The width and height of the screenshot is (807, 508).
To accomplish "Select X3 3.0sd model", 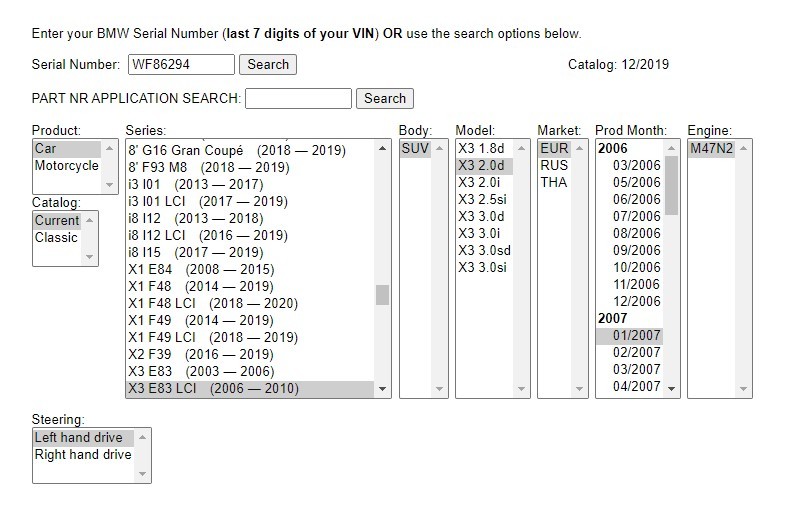I will 484,251.
